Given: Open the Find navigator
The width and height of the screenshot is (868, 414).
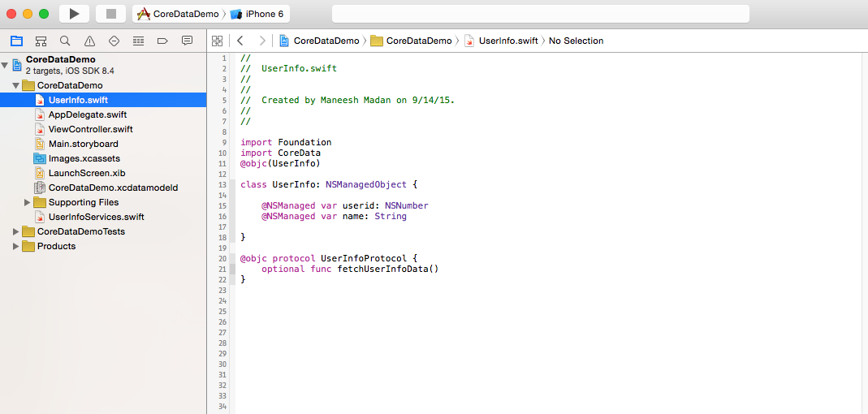Looking at the screenshot, I should click(65, 41).
